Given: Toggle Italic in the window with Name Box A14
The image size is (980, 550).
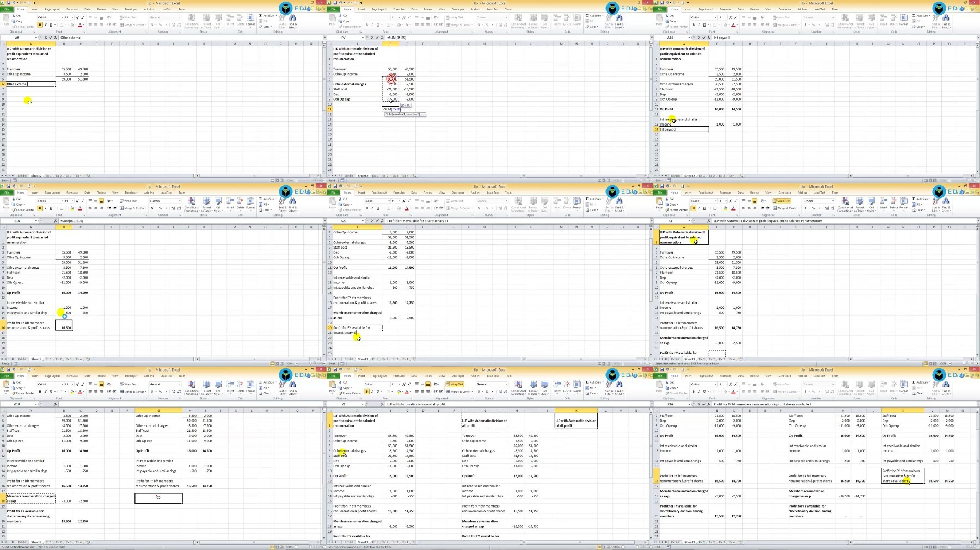Looking at the screenshot, I should pyautogui.click(x=699, y=25).
